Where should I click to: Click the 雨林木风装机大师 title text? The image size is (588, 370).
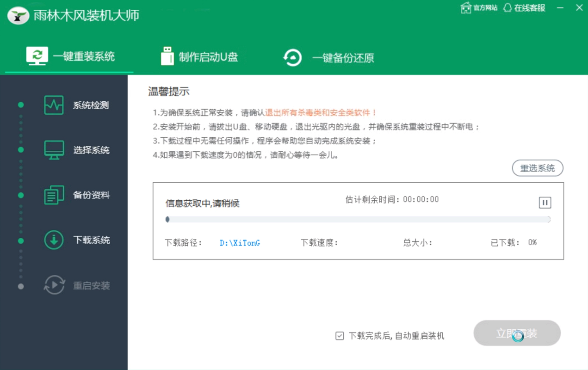pos(87,16)
